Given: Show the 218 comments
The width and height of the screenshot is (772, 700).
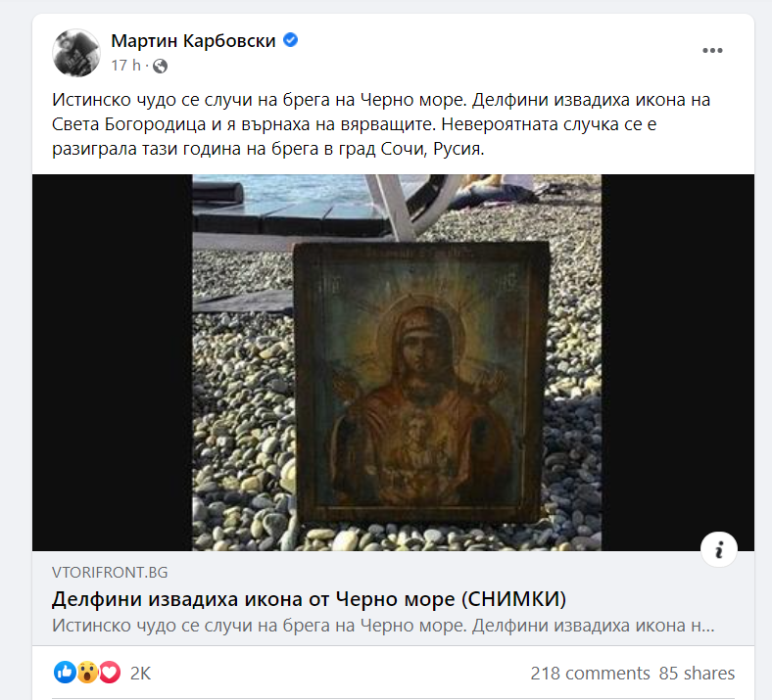Looking at the screenshot, I should (590, 673).
